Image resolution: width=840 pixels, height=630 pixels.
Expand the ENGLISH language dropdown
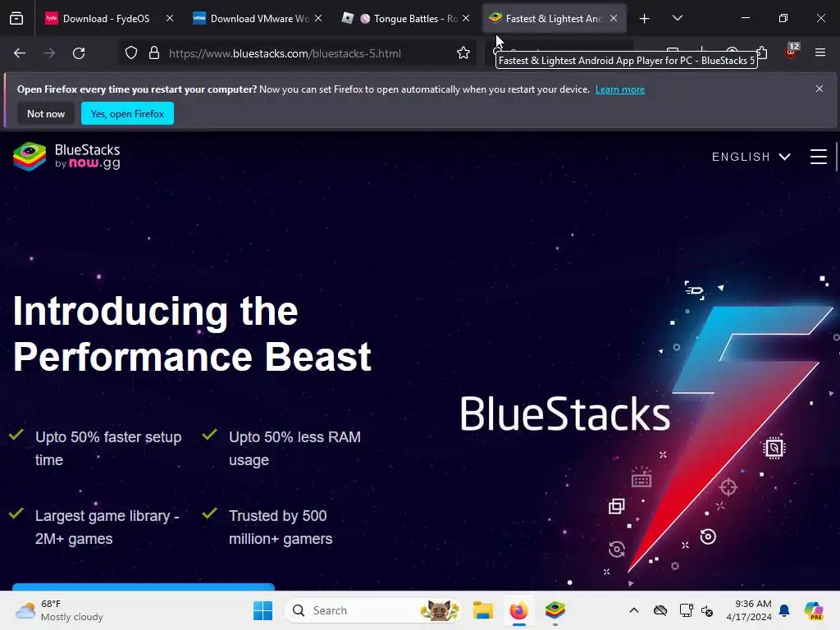[751, 157]
